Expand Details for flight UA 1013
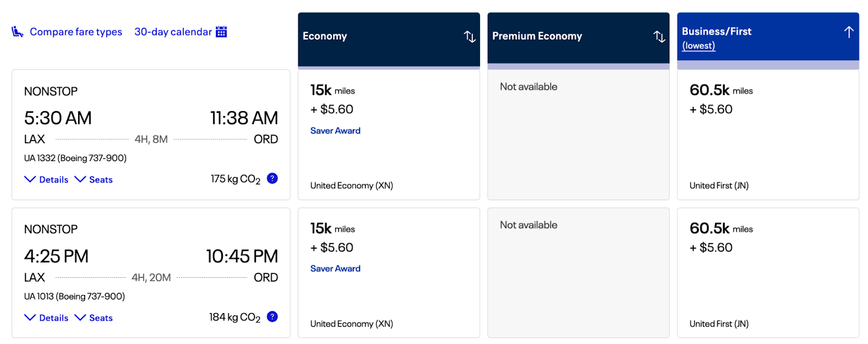Image resolution: width=868 pixels, height=344 pixels. point(47,318)
